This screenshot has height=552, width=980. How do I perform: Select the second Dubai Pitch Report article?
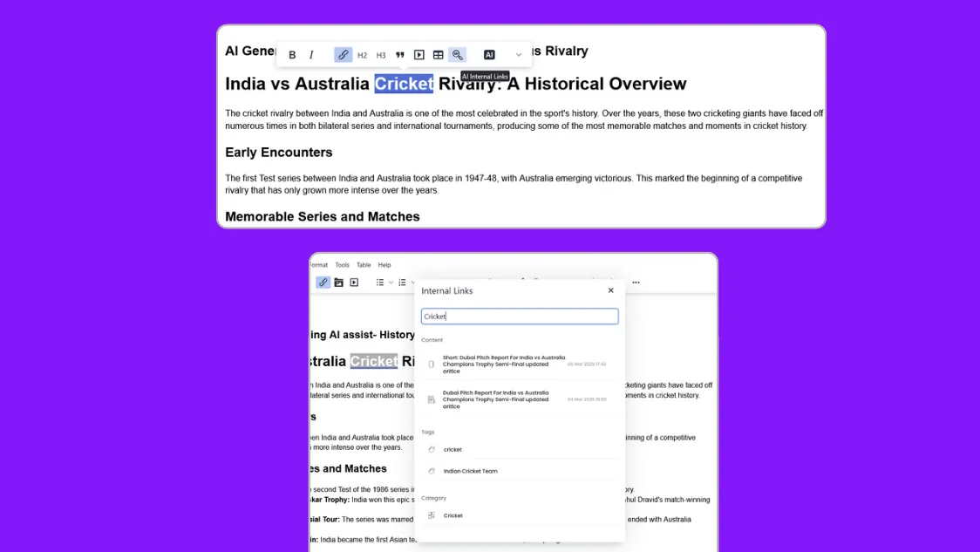point(520,399)
